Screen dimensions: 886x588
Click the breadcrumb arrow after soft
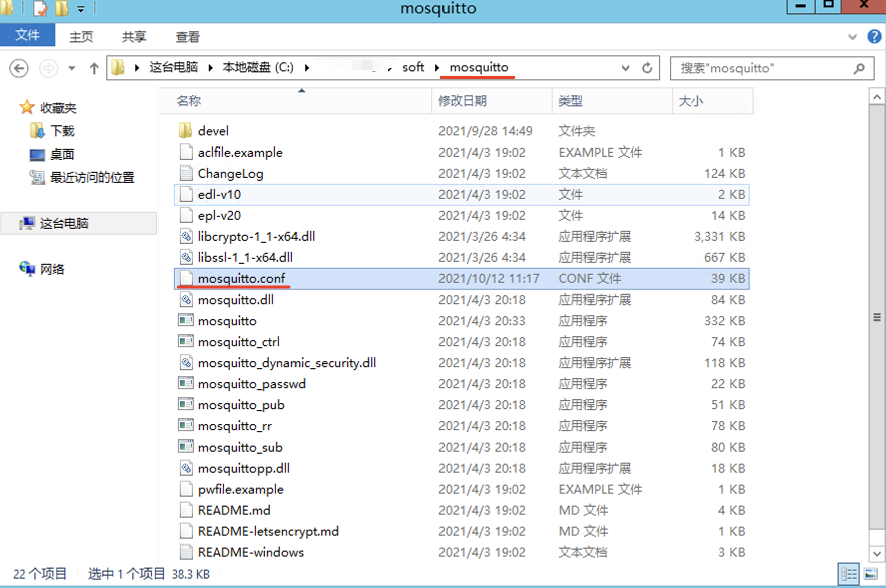coord(437,68)
